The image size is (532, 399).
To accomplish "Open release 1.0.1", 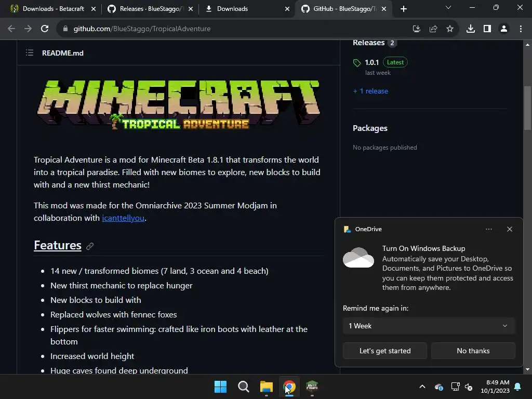I will 371,62.
